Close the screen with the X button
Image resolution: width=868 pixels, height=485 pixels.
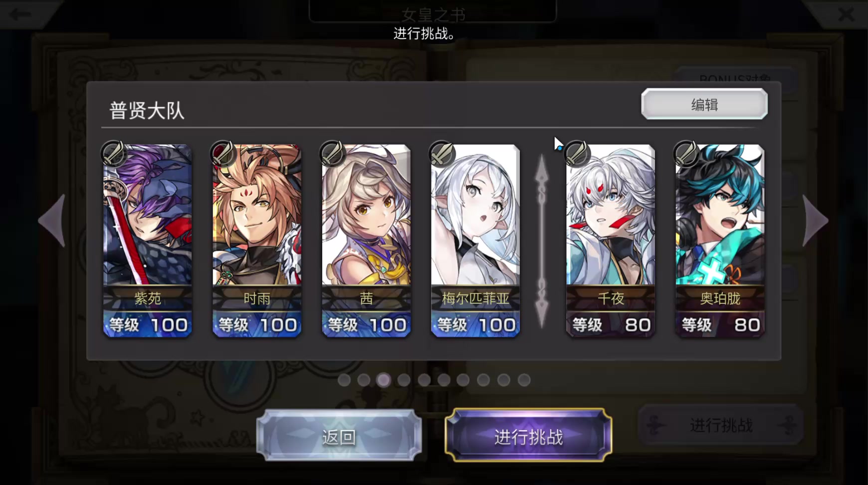pos(846,14)
